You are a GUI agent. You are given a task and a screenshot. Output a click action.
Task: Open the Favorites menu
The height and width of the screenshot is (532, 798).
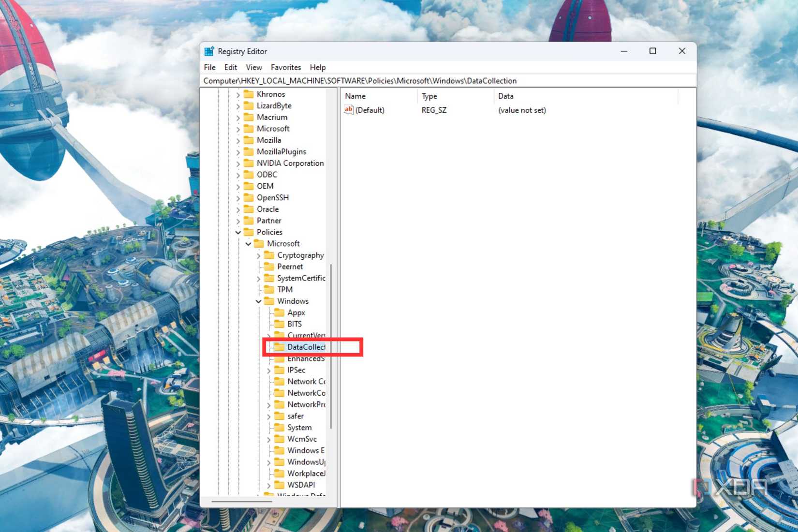tap(286, 67)
